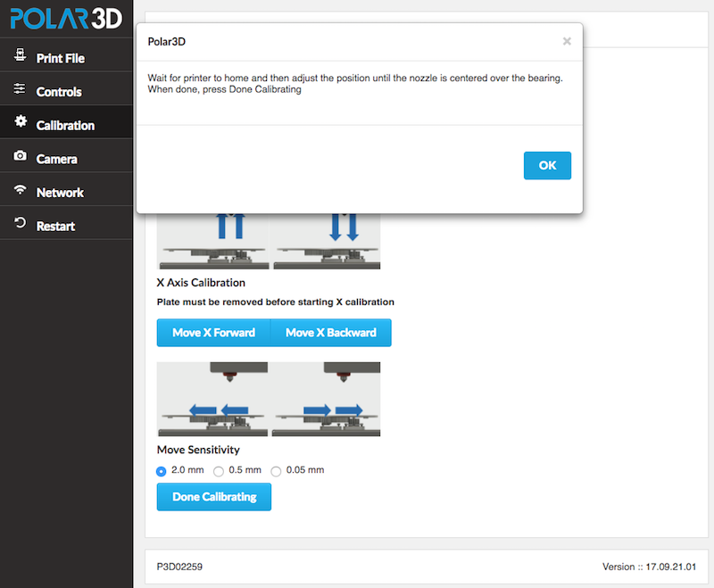Screen dimensions: 714x588
Task: Click the Network wifi icon
Action: click(20, 189)
